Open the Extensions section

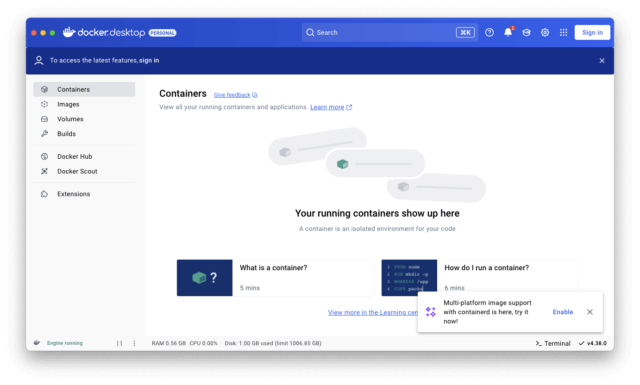(x=84, y=194)
